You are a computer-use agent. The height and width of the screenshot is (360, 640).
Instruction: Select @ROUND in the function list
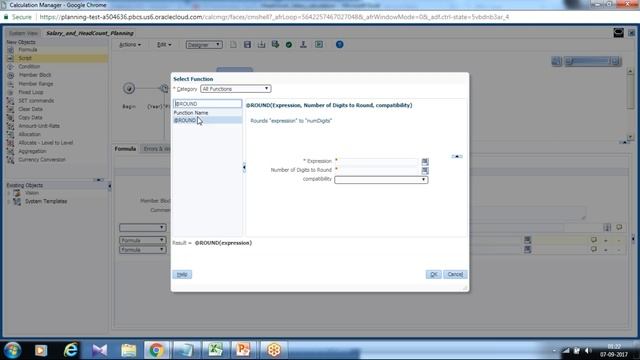[x=207, y=120]
